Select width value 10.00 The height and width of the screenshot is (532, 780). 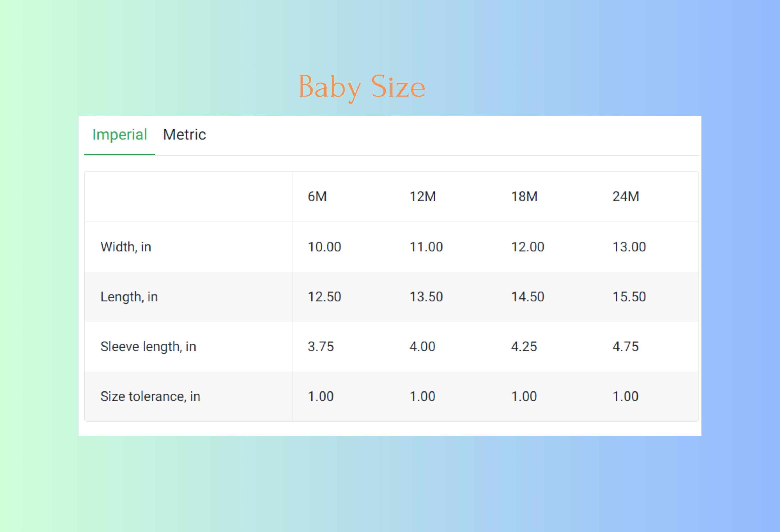pos(324,247)
